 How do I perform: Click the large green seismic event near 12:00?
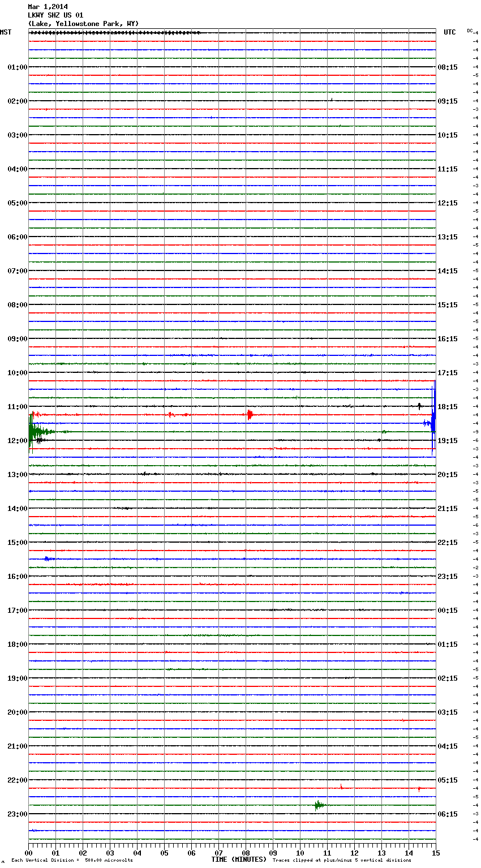click(x=37, y=432)
